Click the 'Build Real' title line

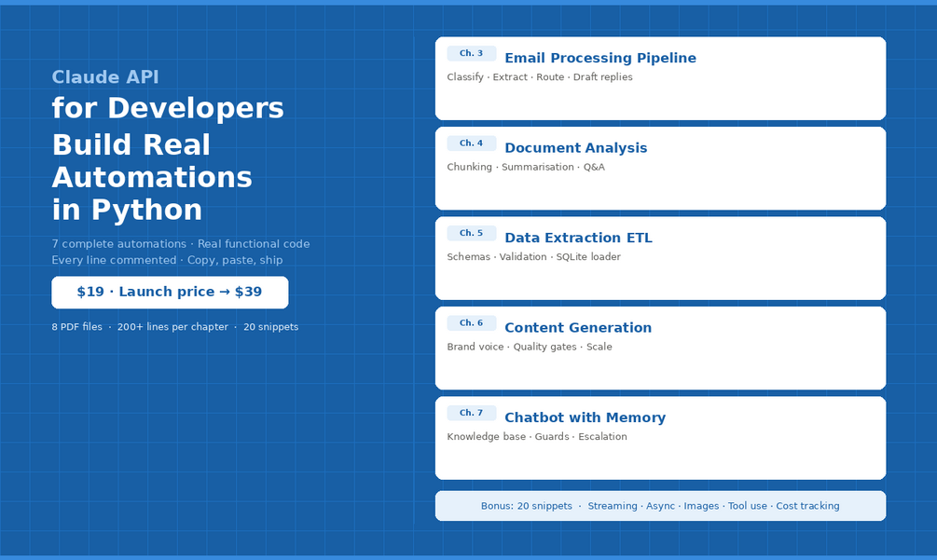131,145
